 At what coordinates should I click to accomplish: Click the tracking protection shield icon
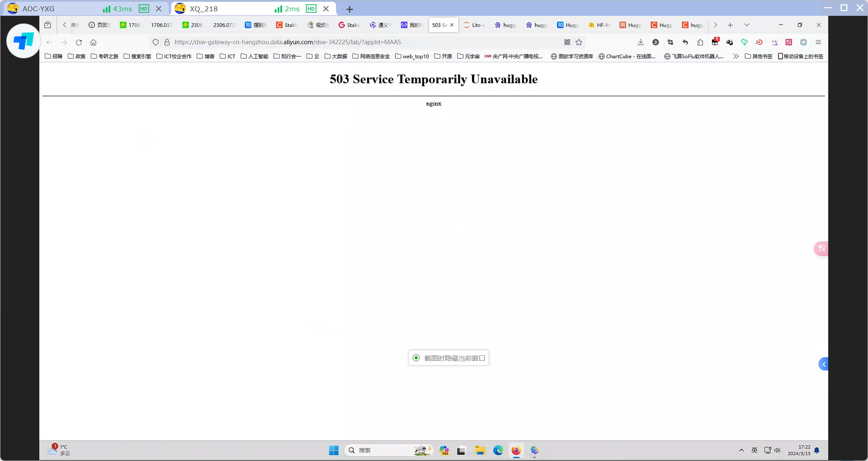[156, 42]
